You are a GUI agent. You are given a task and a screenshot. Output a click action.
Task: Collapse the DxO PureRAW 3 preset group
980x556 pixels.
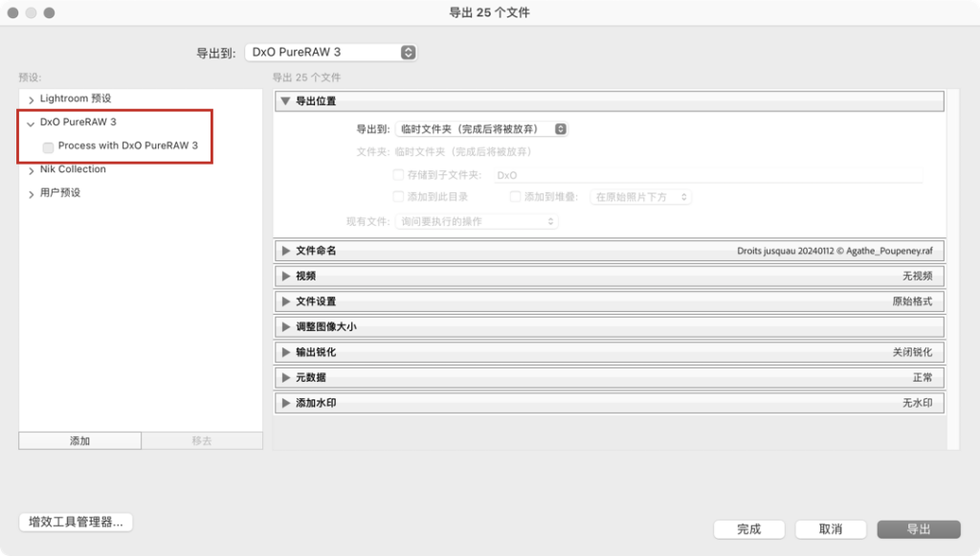(x=31, y=123)
